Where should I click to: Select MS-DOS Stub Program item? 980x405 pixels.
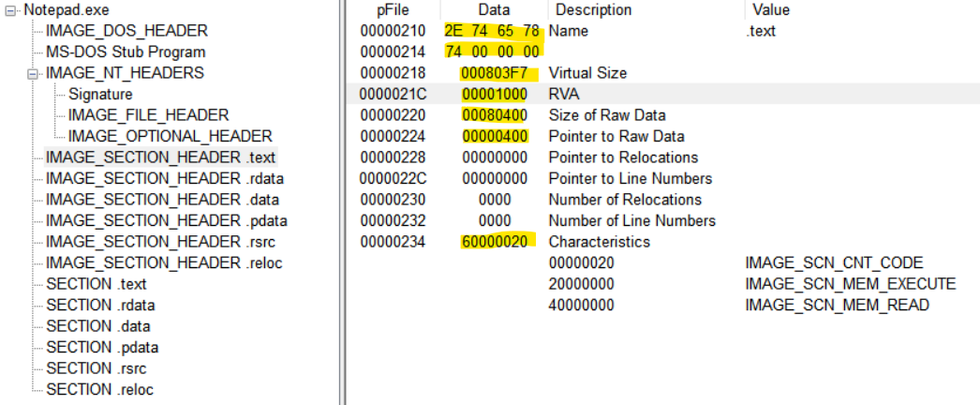[x=126, y=52]
